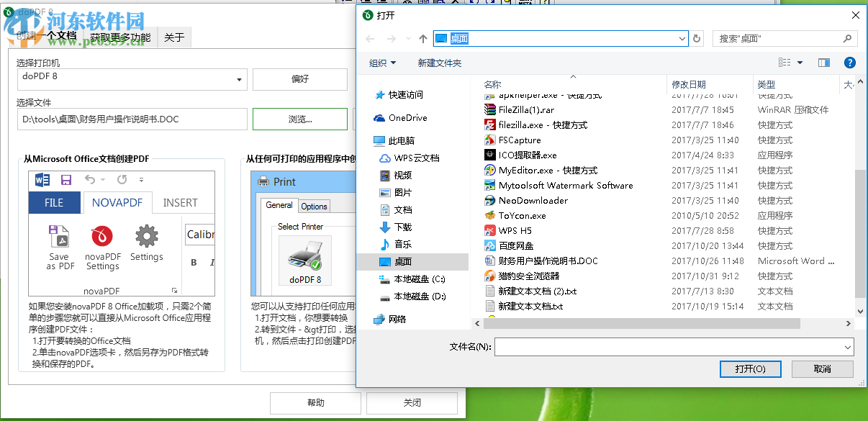Click the 浏览 button to browse files
Viewport: 868px width, 421px height.
tap(299, 119)
